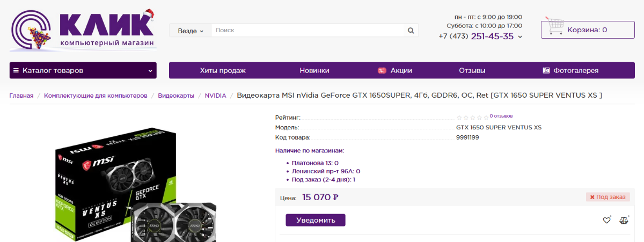The image size is (644, 242).
Task: Click the product title in breadcrumb
Action: pyautogui.click(x=419, y=96)
